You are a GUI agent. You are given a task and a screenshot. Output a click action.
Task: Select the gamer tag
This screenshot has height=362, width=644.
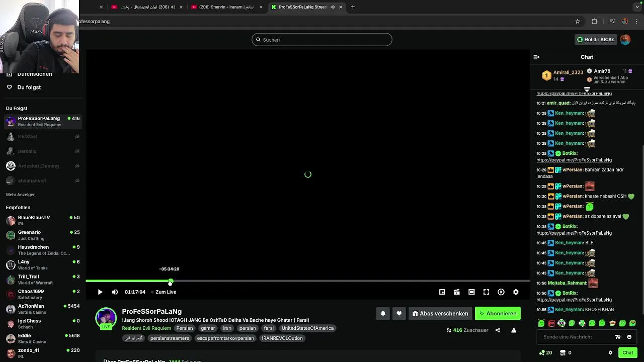[208, 328]
